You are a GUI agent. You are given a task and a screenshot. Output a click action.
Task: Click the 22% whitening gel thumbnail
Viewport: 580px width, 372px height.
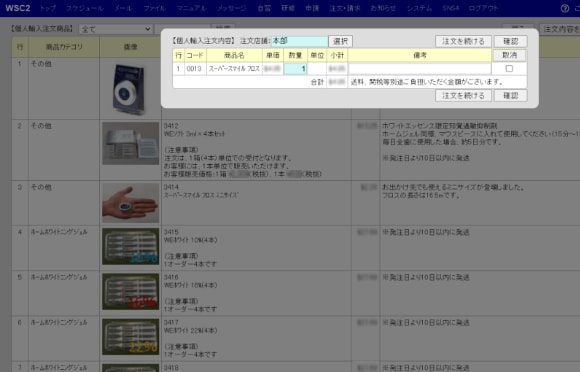[x=131, y=337]
